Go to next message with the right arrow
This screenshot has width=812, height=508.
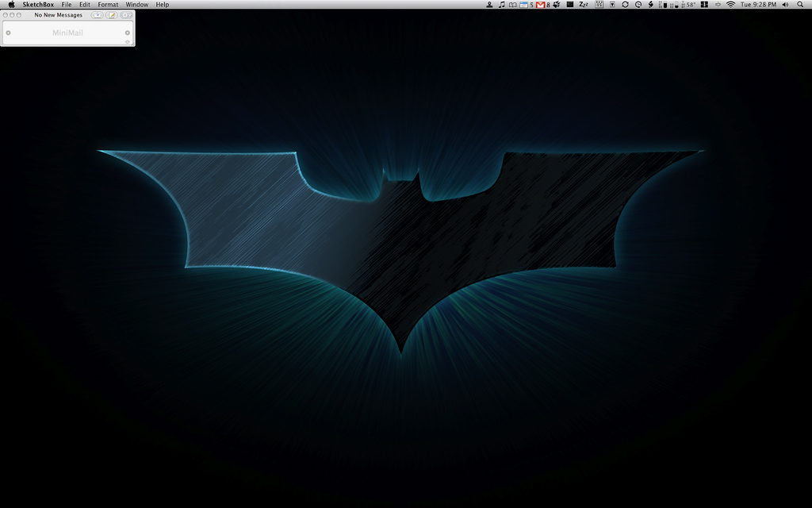tap(128, 33)
